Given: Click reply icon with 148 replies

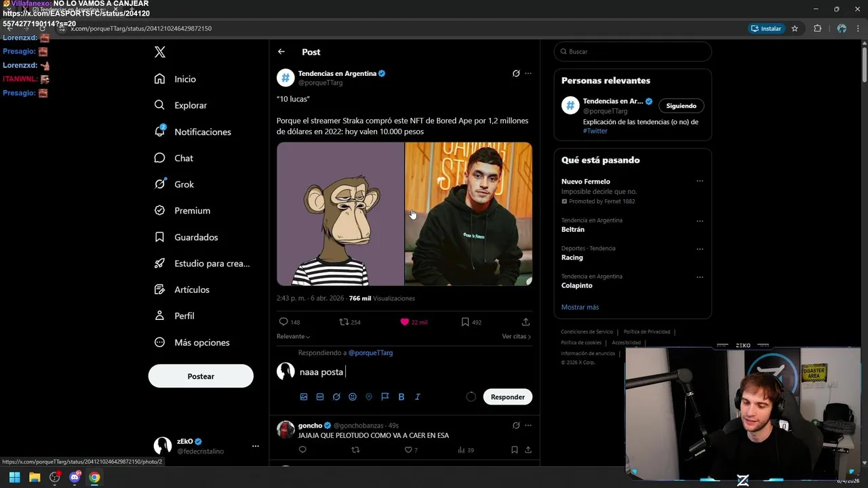Looking at the screenshot, I should (290, 322).
